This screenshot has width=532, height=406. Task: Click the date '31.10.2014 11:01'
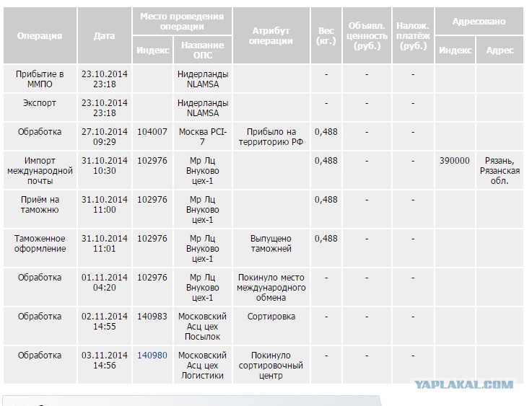tap(104, 243)
